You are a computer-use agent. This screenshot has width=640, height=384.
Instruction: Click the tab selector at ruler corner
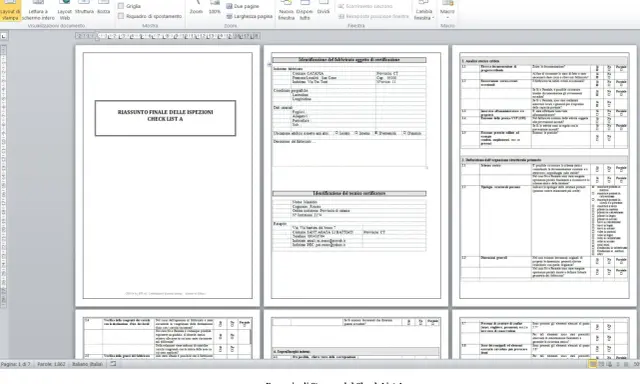tap(4, 36)
